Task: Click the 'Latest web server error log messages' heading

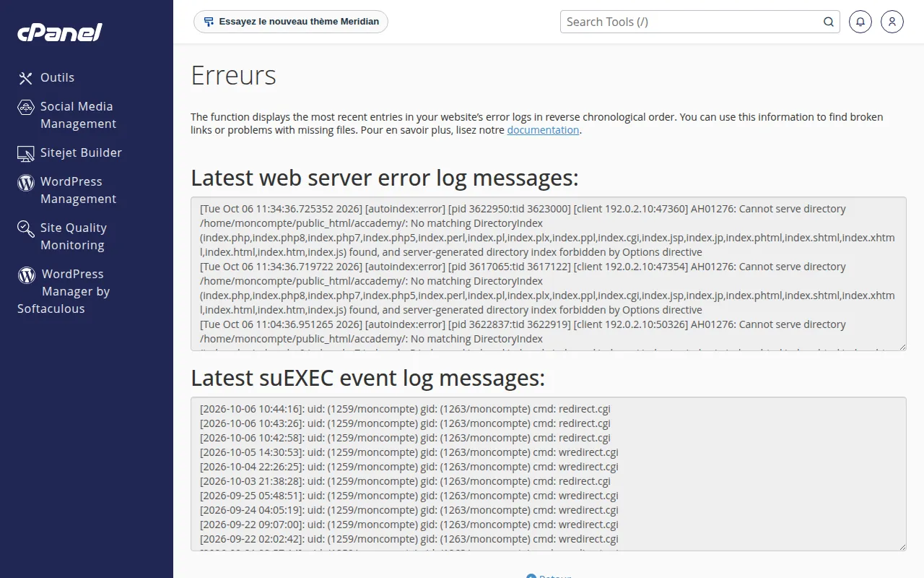Action: pos(385,178)
